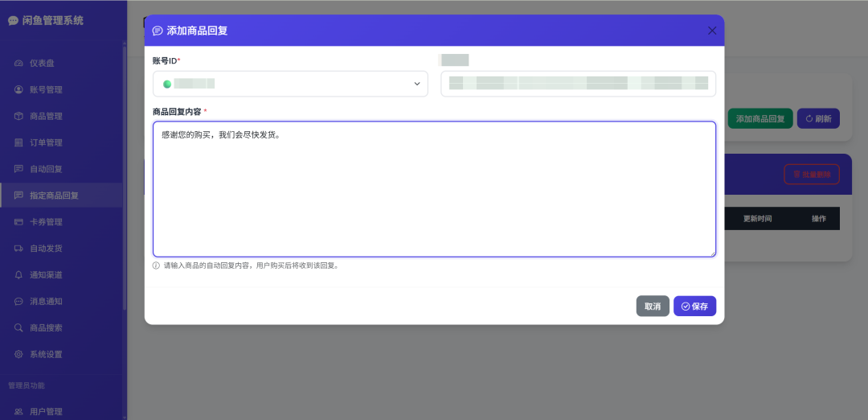Open 卡券管理 sidebar entry

[61, 222]
